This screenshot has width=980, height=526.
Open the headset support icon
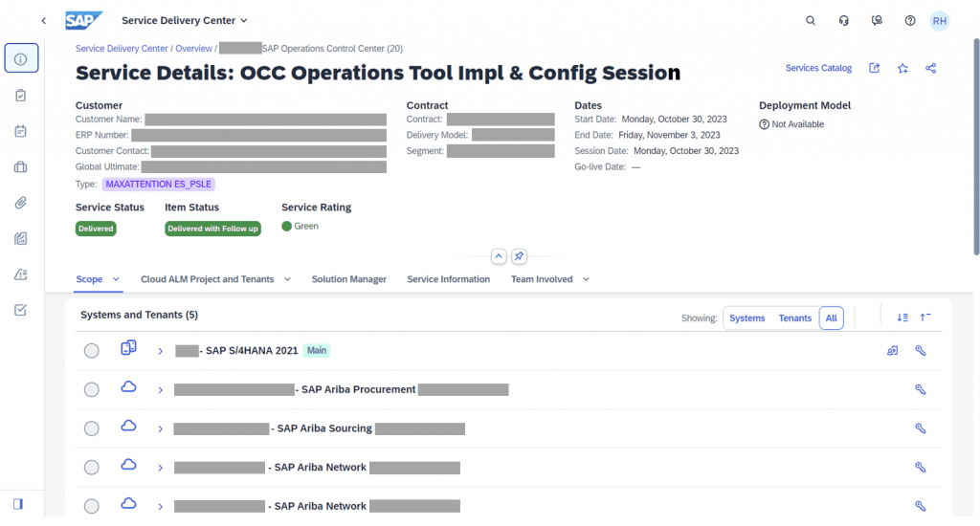tap(843, 20)
